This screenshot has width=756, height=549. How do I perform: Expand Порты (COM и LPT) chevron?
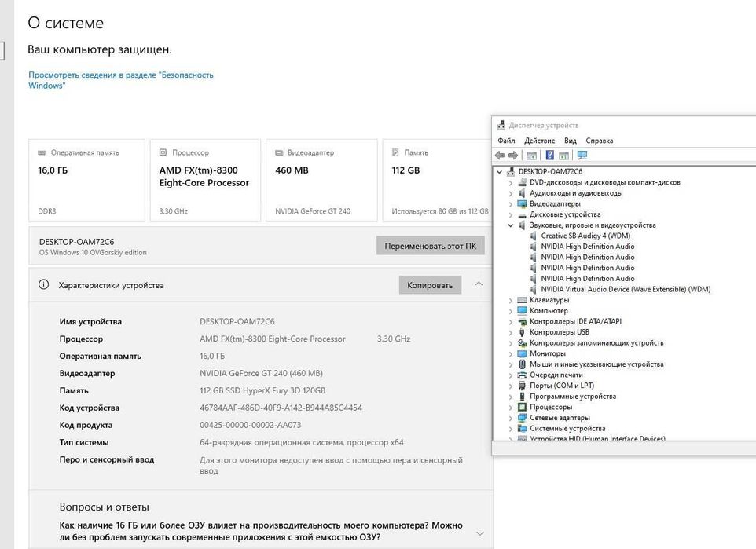(x=511, y=386)
